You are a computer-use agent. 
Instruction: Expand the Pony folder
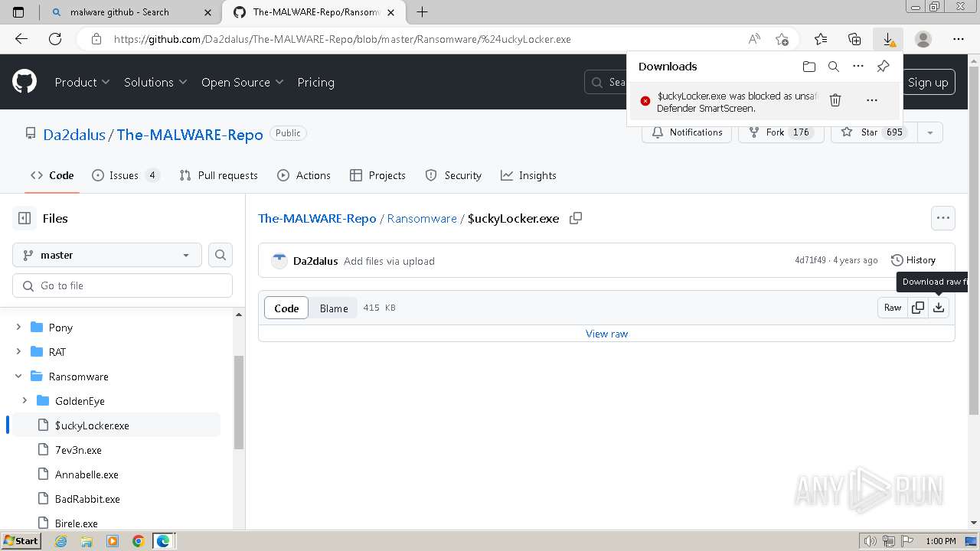(18, 327)
